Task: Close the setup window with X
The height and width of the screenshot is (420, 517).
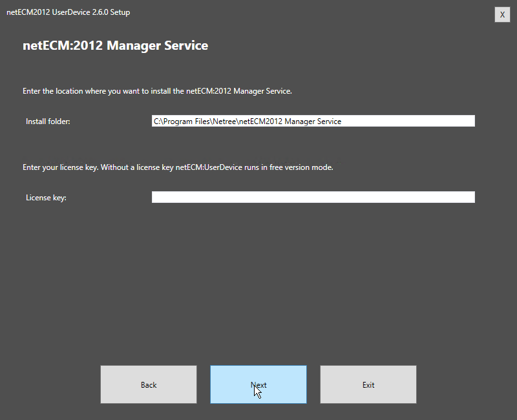Action: click(502, 14)
